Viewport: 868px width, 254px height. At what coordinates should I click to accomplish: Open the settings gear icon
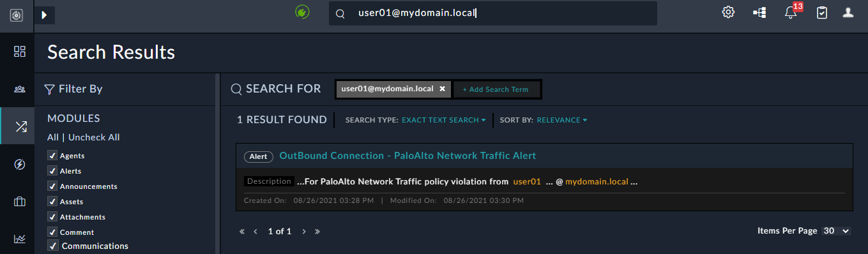pos(728,12)
